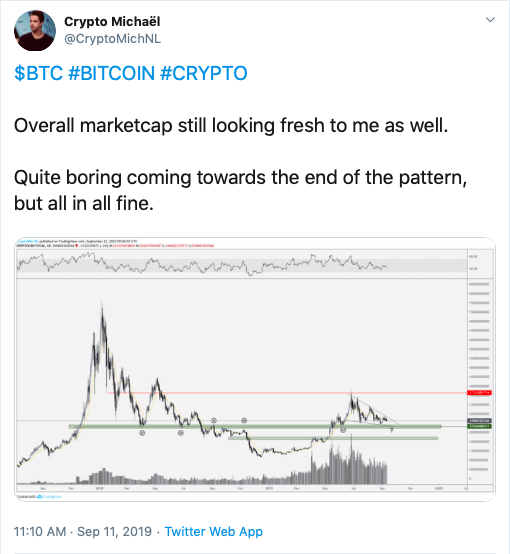Click the lower green support zone band
Viewport: 510px width, 554px height.
pos(333,438)
